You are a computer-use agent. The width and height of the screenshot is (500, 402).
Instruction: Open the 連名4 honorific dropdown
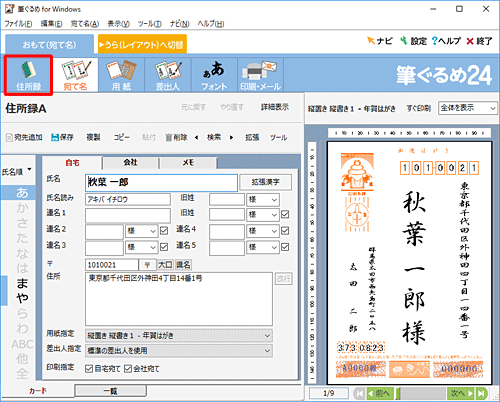(263, 231)
